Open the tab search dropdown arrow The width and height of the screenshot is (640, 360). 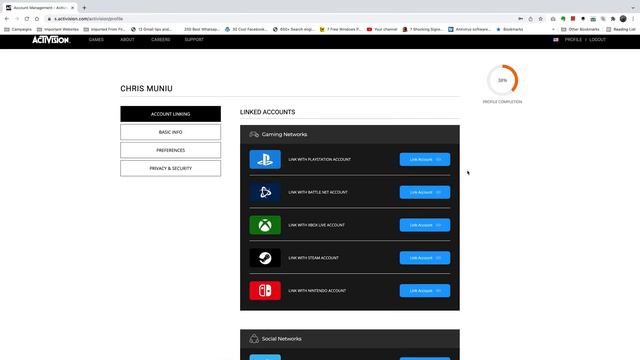[x=633, y=8]
